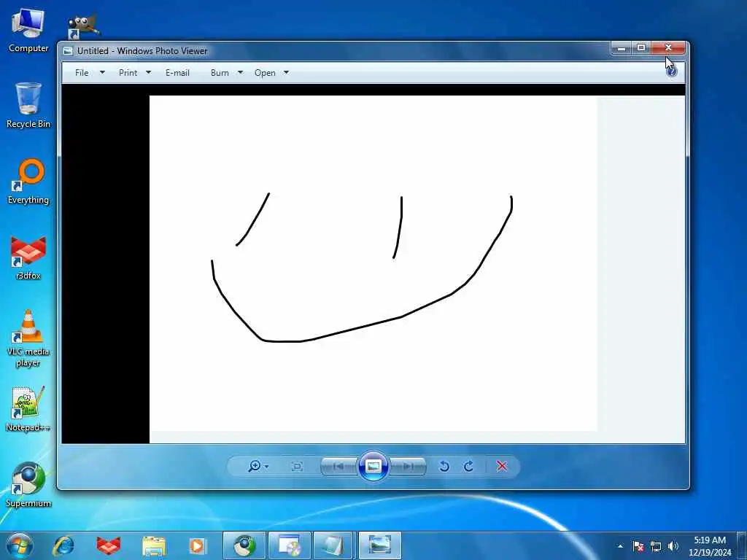747x560 pixels.
Task: Go to the next picture
Action: (x=409, y=466)
